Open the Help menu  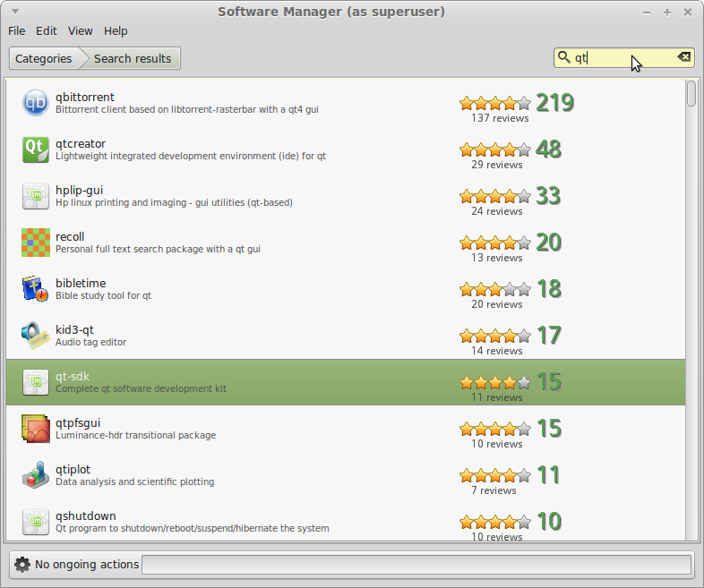click(116, 31)
